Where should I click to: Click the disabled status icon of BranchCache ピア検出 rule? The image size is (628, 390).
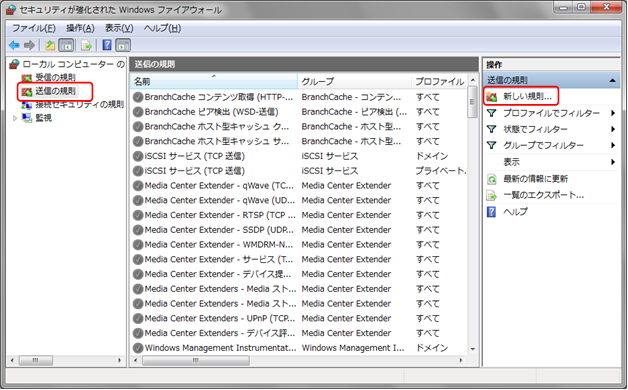(138, 112)
